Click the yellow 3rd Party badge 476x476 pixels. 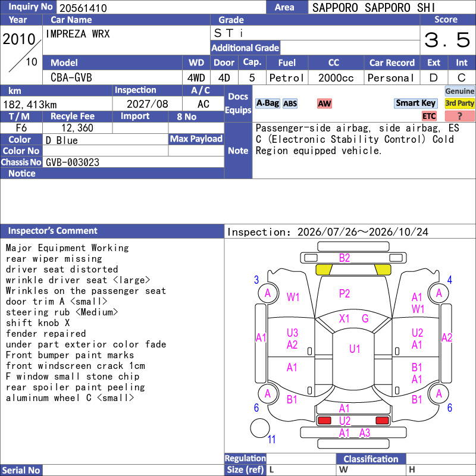(x=459, y=103)
